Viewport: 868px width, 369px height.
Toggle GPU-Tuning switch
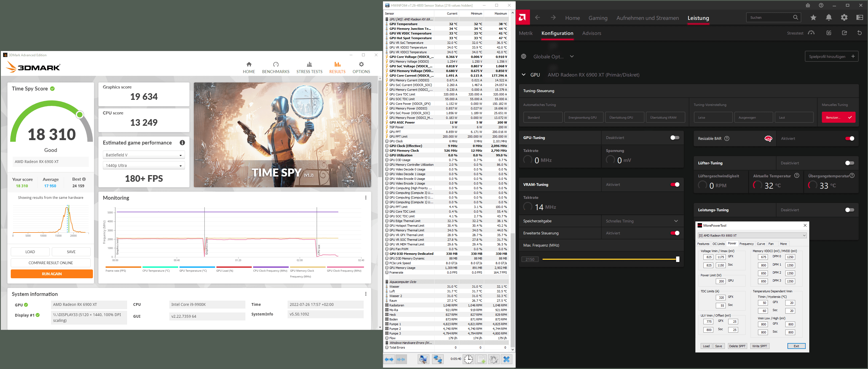(x=675, y=138)
